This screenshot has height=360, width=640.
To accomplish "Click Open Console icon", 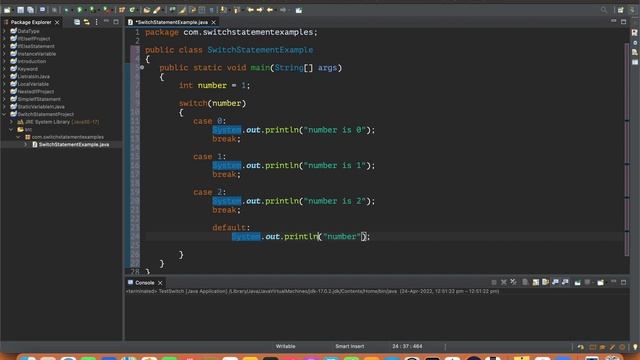I will pos(600,282).
